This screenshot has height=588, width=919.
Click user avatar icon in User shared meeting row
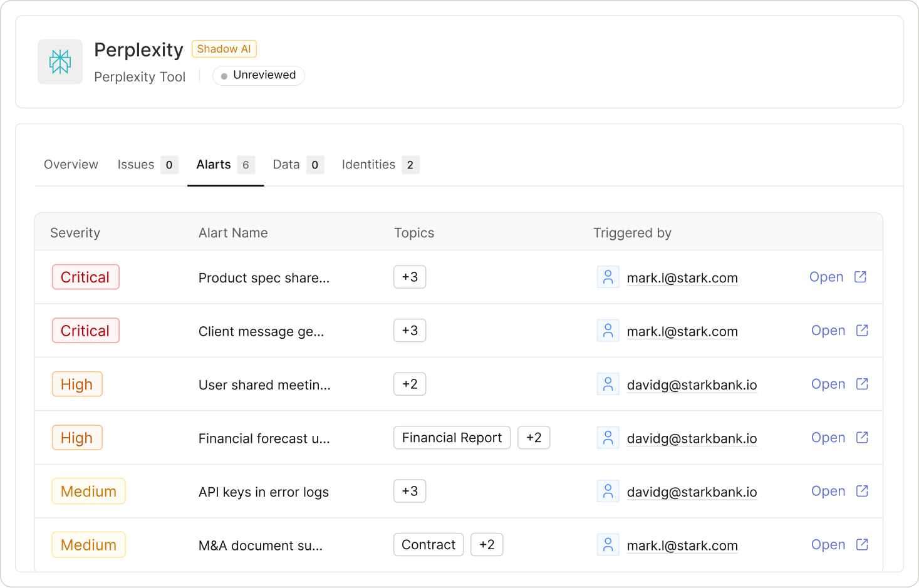608,384
